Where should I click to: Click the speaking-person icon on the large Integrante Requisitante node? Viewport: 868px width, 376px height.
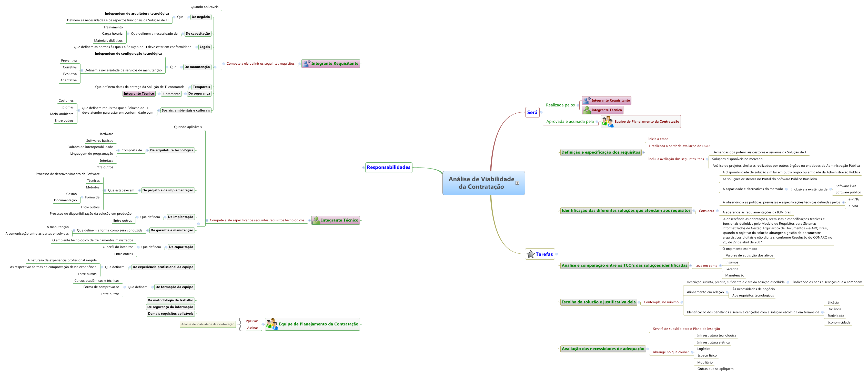(306, 63)
